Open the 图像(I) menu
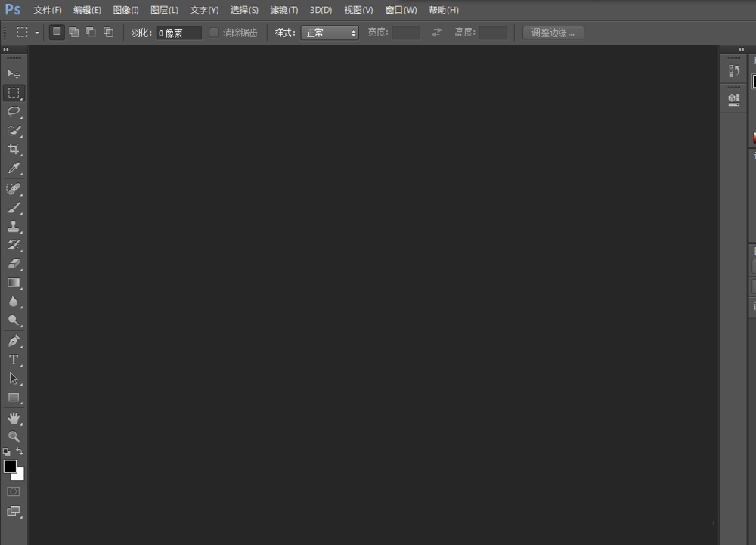This screenshot has width=756, height=545. click(x=125, y=10)
